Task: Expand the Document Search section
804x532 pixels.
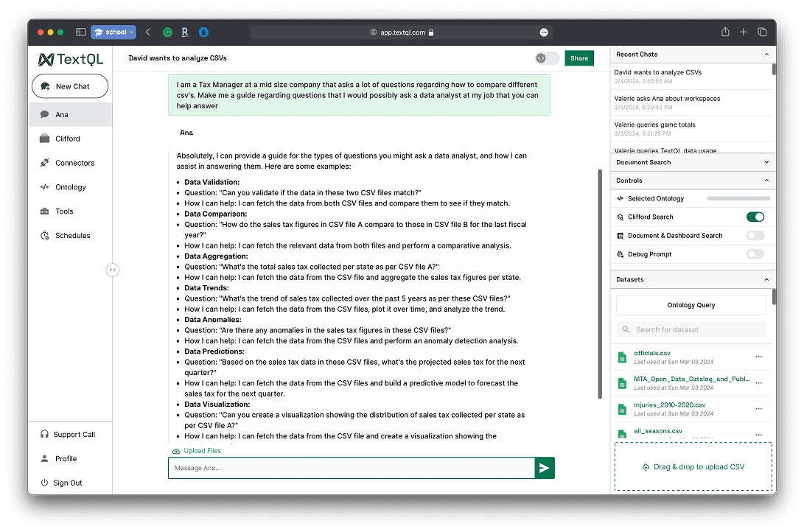Action: (x=766, y=162)
